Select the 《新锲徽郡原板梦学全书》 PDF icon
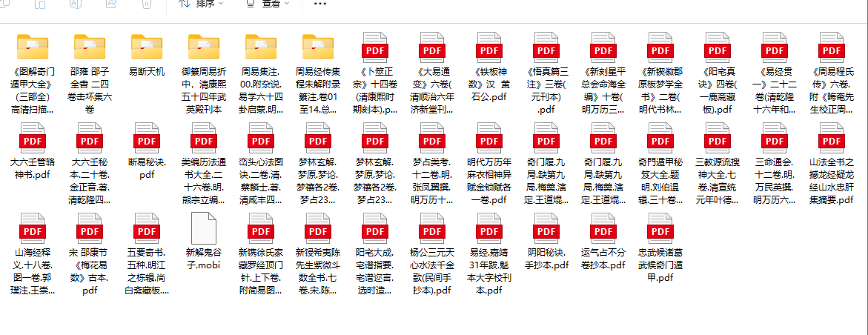The image size is (868, 335). (x=662, y=47)
